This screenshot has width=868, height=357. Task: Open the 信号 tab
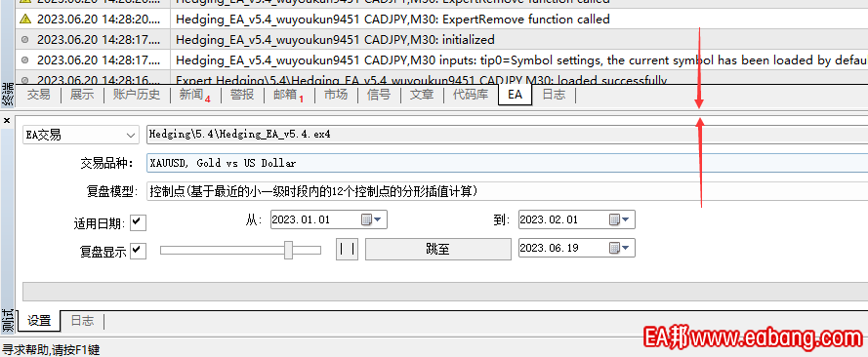(379, 95)
